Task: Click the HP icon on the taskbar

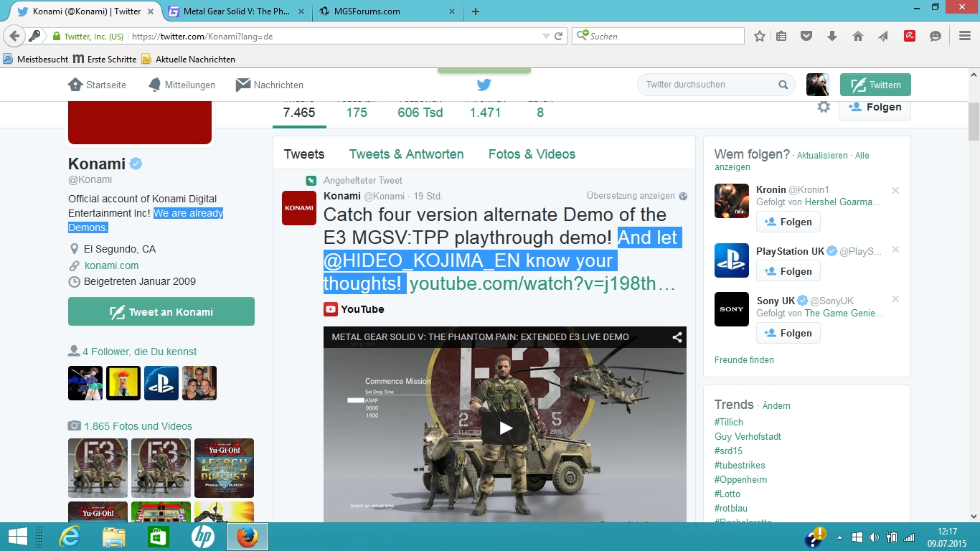Action: [203, 537]
